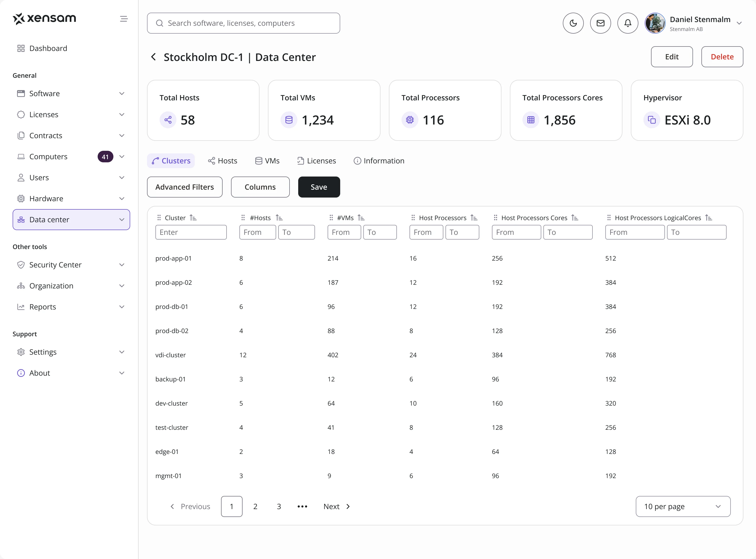Switch to the Hosts tab
Screen dimensions: 756x559
(223, 161)
